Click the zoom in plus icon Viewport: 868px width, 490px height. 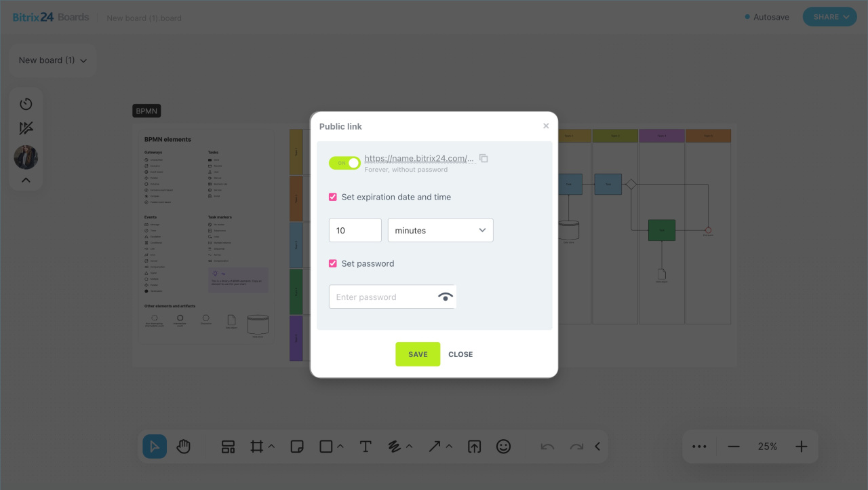802,447
